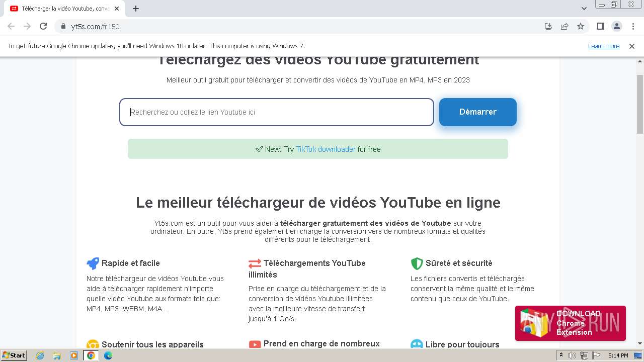
Task: Click the Youtube link search field
Action: tap(277, 112)
